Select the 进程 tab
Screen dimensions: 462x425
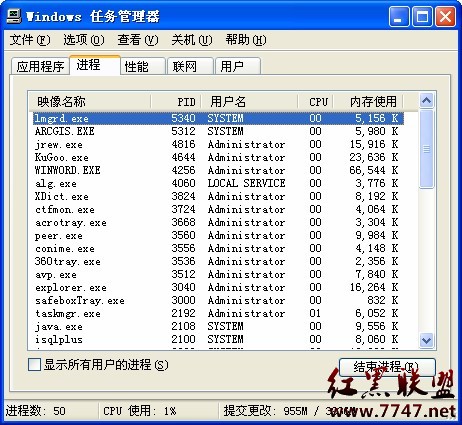tap(95, 65)
